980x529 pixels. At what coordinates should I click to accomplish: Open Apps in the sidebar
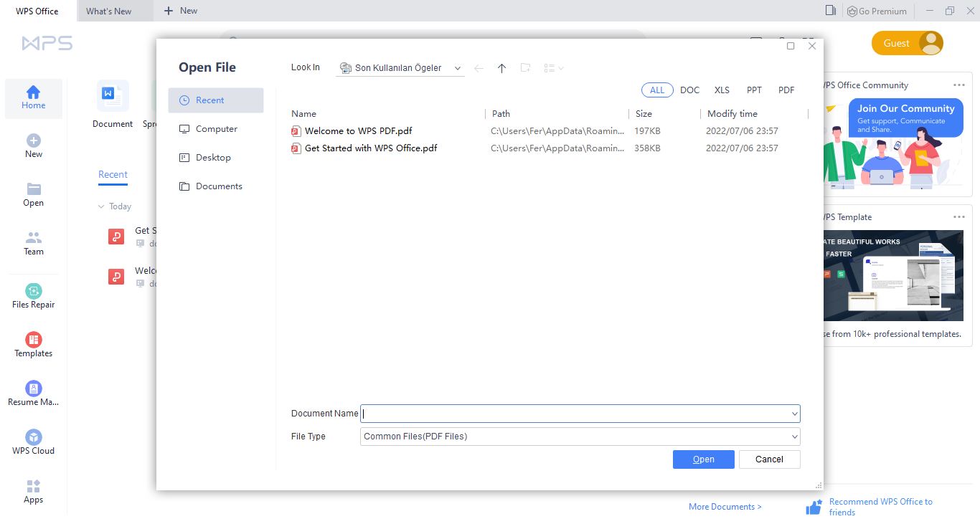click(34, 491)
